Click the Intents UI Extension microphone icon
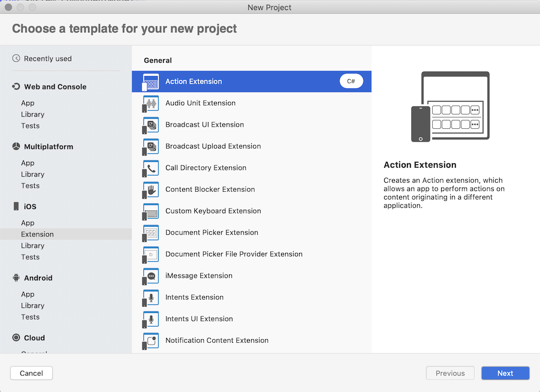Image resolution: width=540 pixels, height=392 pixels. (150, 319)
